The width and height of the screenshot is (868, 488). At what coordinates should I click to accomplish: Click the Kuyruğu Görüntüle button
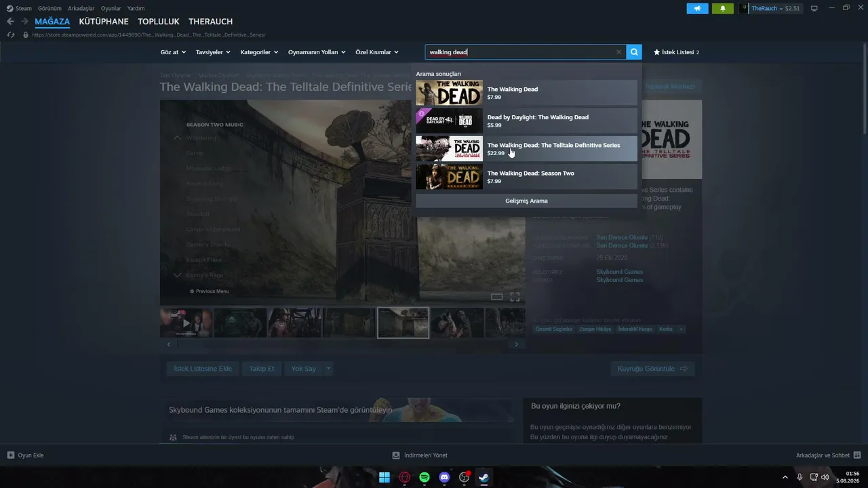coord(652,369)
